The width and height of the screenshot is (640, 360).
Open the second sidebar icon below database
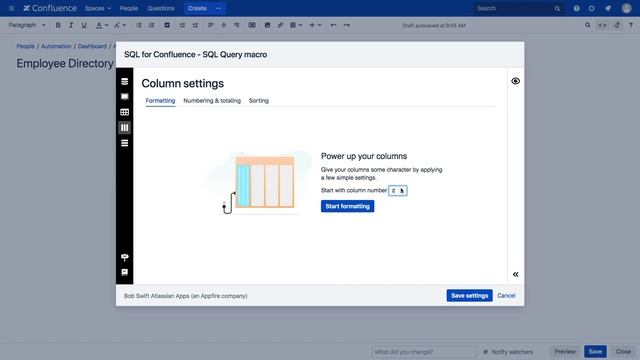pos(124,97)
